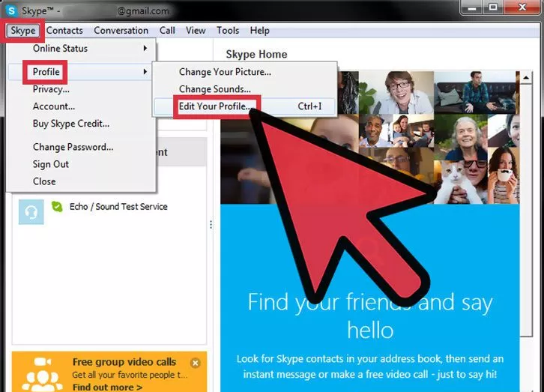This screenshot has width=544, height=392.
Task: Click the group video call people icon
Action: tap(42, 374)
